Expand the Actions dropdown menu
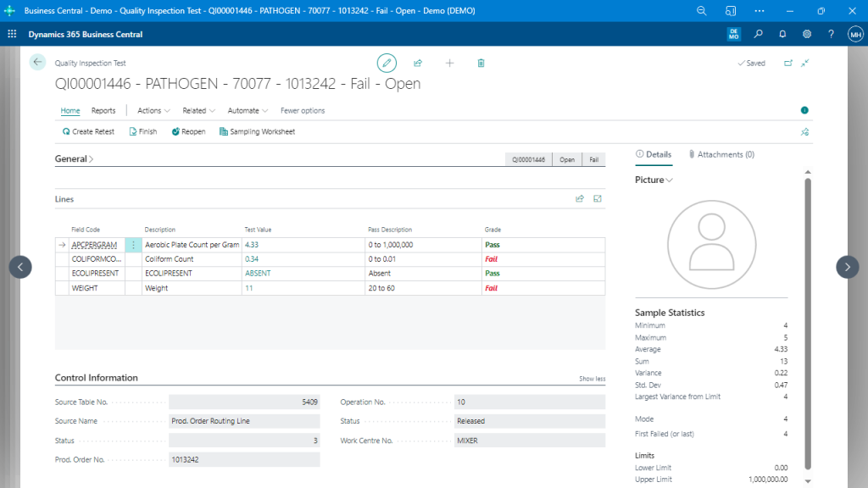This screenshot has height=488, width=868. click(x=153, y=111)
